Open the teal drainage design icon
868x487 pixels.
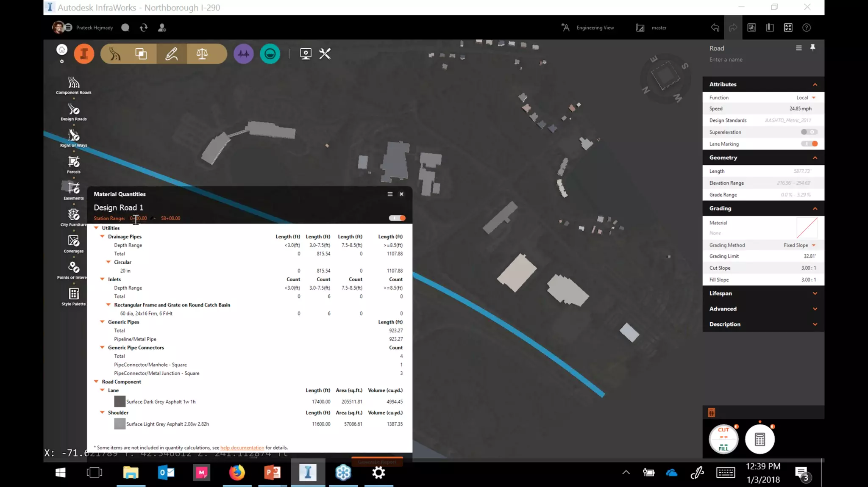(270, 54)
